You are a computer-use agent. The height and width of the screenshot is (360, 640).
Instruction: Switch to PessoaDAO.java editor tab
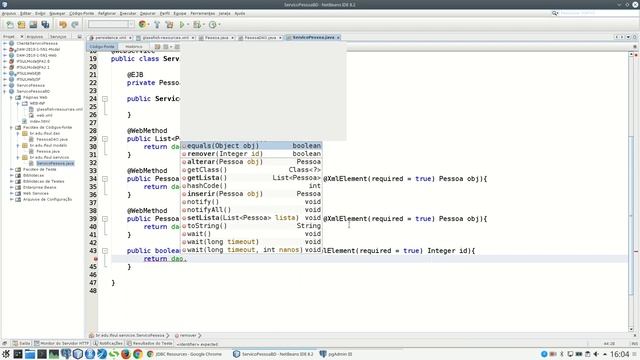coord(260,38)
